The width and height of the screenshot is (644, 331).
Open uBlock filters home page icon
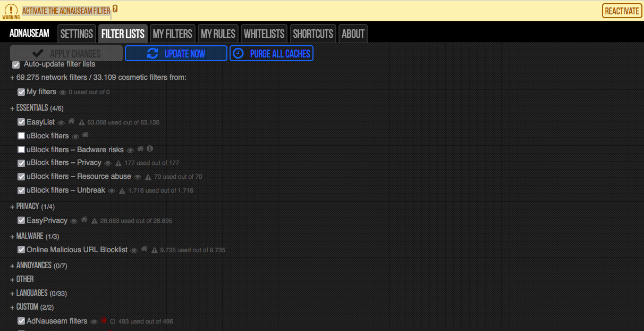coord(85,135)
